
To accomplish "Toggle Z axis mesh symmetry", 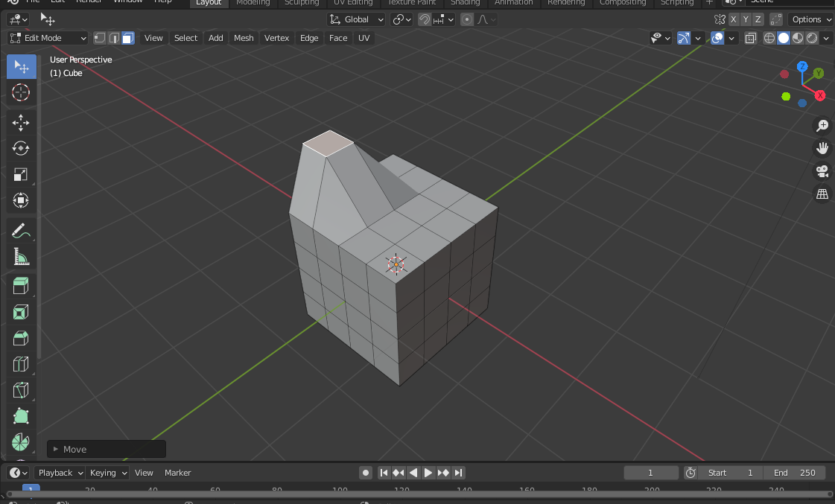I will point(758,19).
